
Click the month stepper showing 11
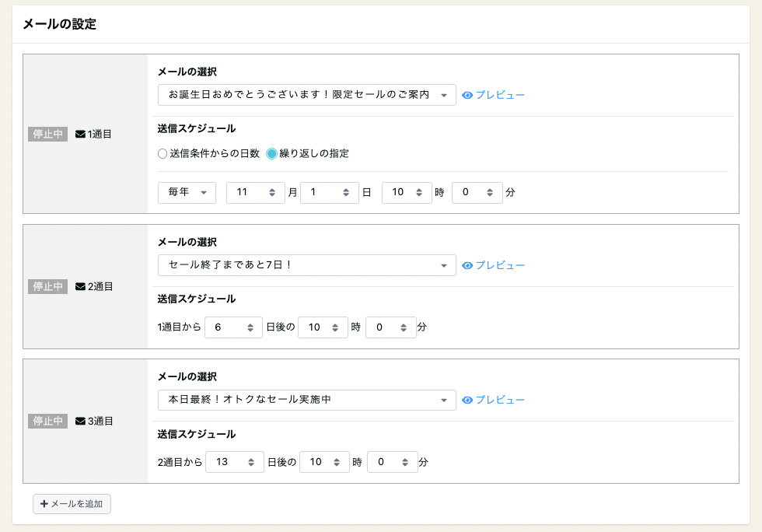tap(255, 192)
